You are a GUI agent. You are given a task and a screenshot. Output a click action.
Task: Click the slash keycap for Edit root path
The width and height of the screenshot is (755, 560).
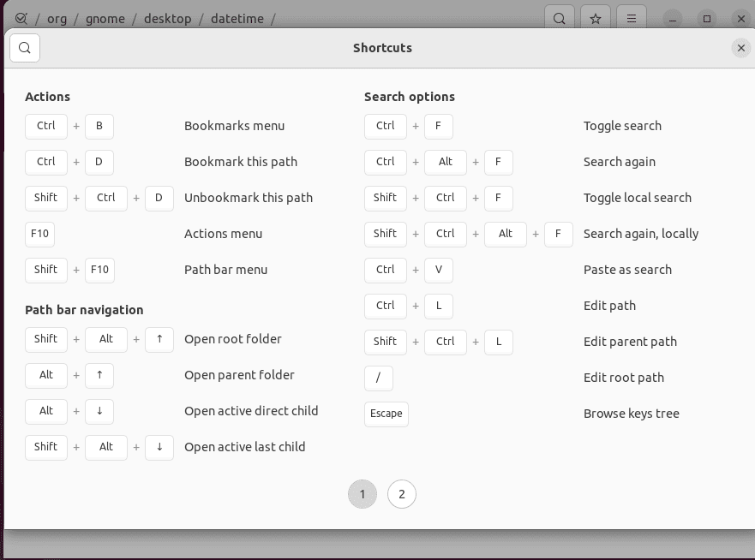click(379, 378)
